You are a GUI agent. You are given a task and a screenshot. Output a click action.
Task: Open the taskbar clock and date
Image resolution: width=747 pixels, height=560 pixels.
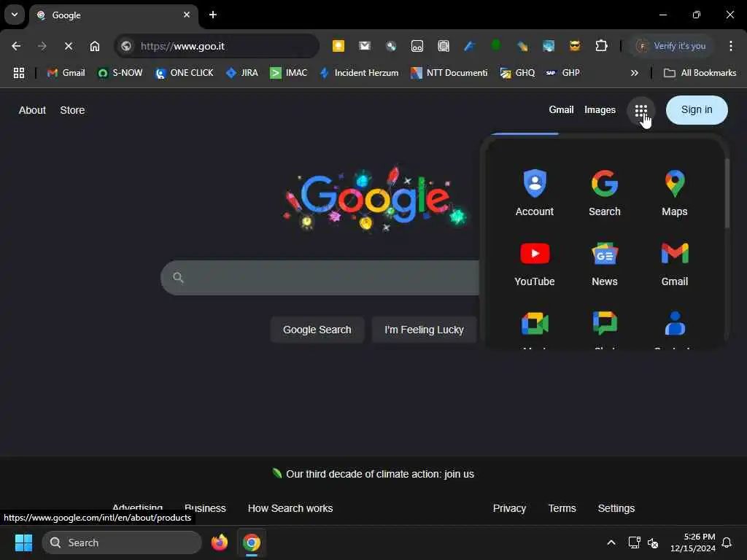pyautogui.click(x=692, y=542)
